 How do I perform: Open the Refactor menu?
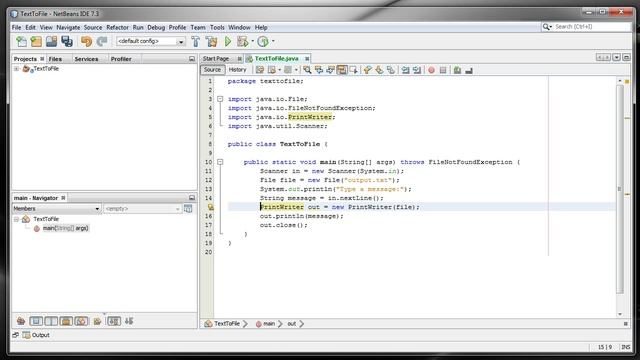(117, 27)
